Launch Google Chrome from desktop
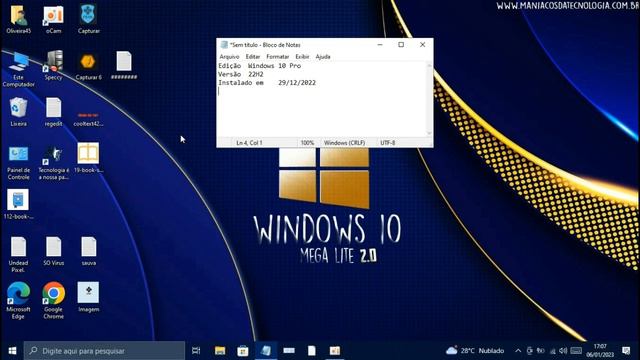This screenshot has width=640, height=360. click(x=53, y=300)
